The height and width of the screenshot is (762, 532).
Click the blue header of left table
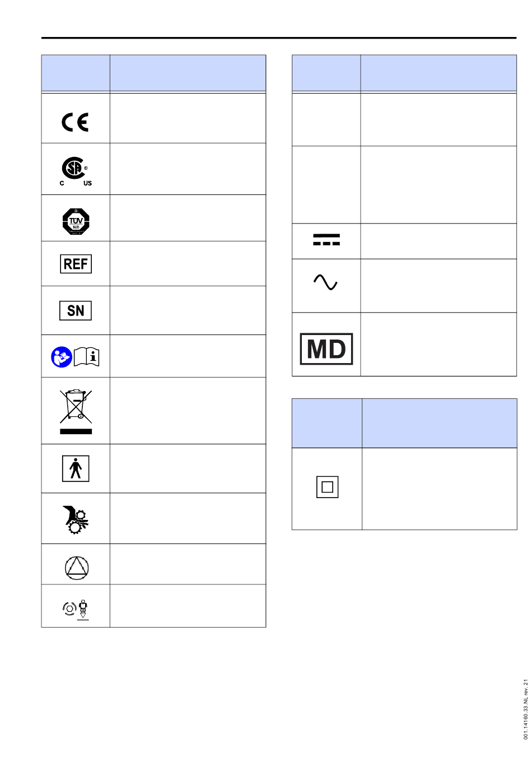click(x=153, y=73)
